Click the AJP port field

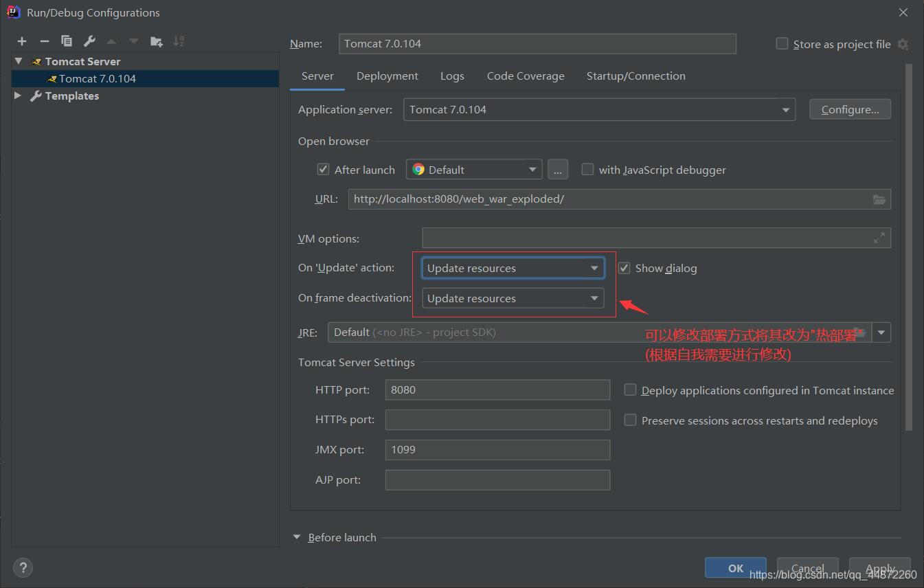[x=497, y=479]
